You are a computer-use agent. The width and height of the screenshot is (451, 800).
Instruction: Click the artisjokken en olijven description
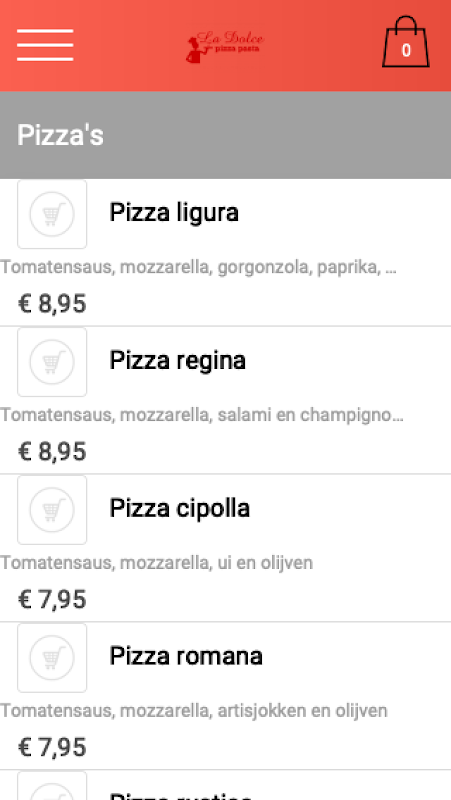[x=193, y=711]
